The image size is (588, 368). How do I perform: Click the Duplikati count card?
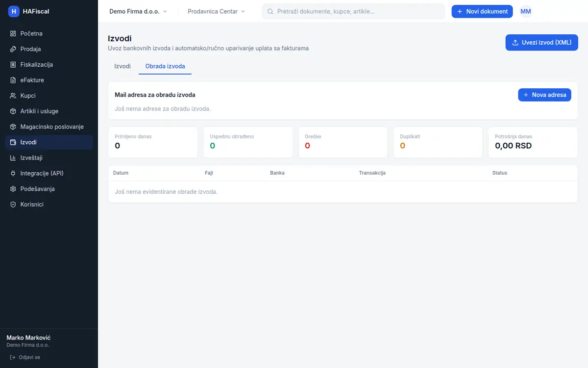pyautogui.click(x=438, y=142)
